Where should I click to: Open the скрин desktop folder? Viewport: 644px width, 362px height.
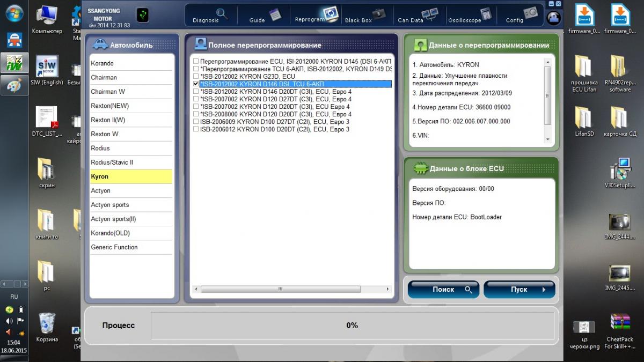click(x=47, y=173)
